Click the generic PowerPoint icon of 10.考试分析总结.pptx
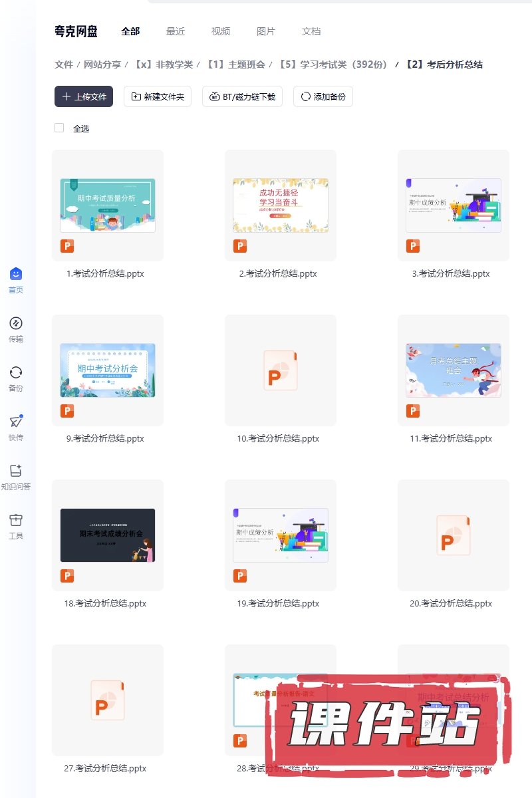The width and height of the screenshot is (532, 798). (280, 370)
